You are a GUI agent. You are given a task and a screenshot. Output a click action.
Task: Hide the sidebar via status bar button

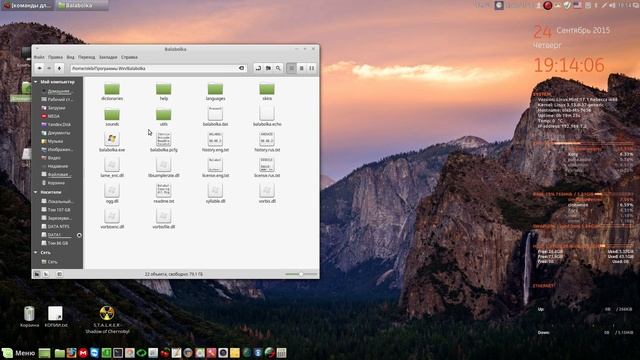coord(60,274)
